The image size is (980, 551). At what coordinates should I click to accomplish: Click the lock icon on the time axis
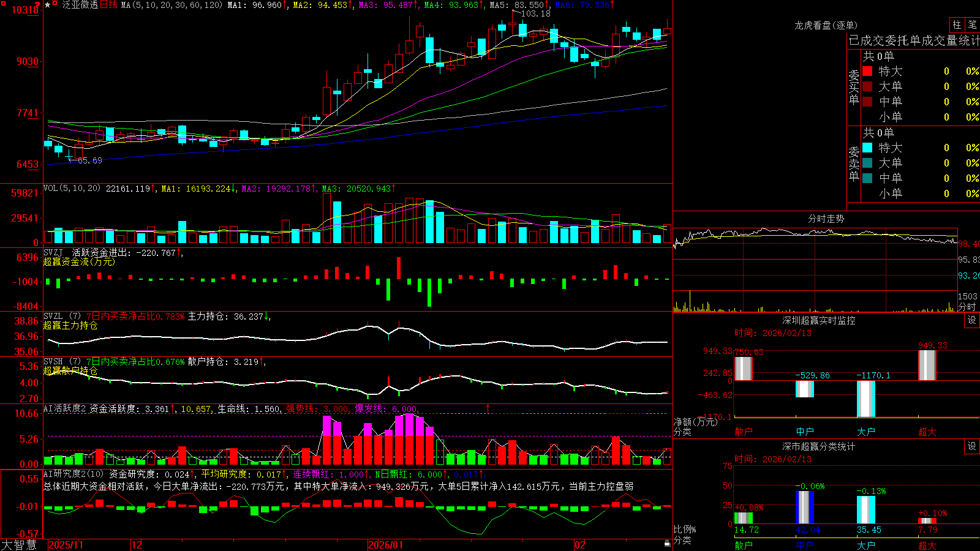(x=667, y=544)
